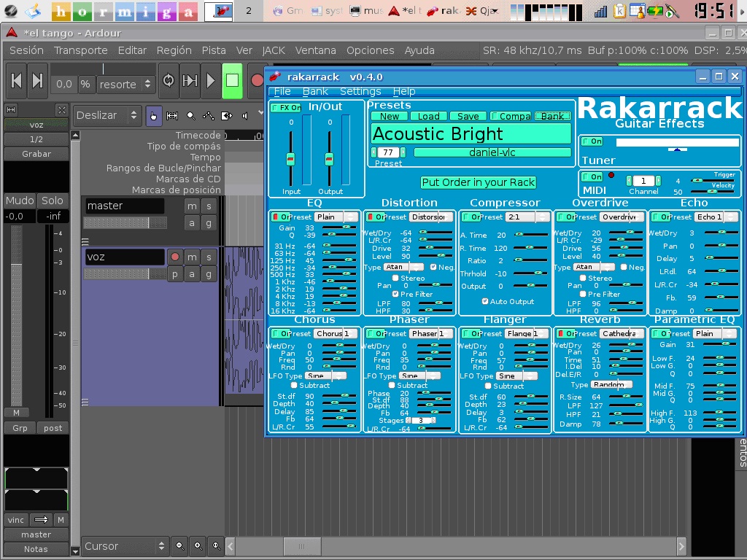
Task: Click Save preset button
Action: (468, 116)
